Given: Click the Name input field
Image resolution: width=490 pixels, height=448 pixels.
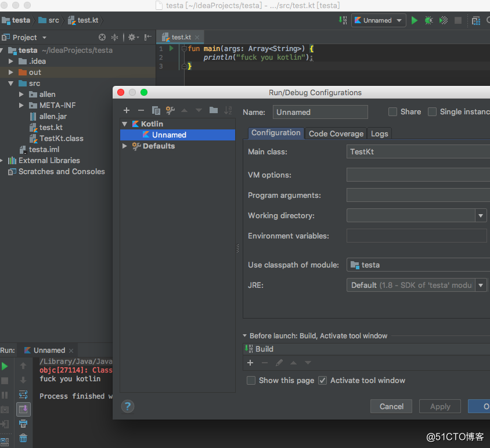Looking at the screenshot, I should point(320,112).
